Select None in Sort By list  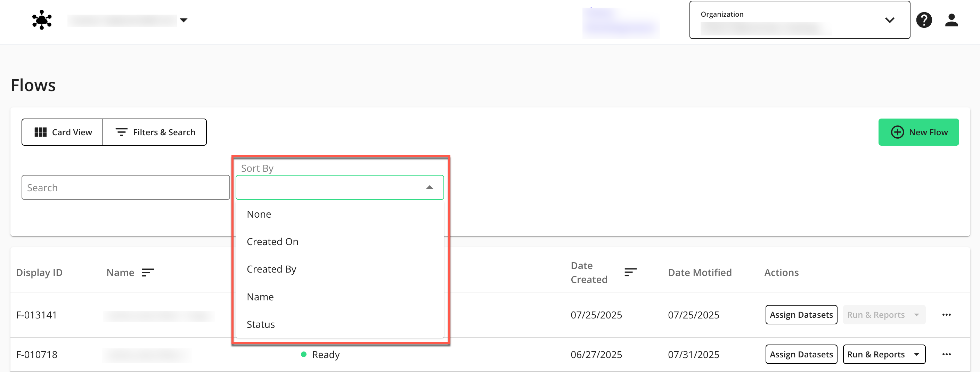click(x=259, y=214)
